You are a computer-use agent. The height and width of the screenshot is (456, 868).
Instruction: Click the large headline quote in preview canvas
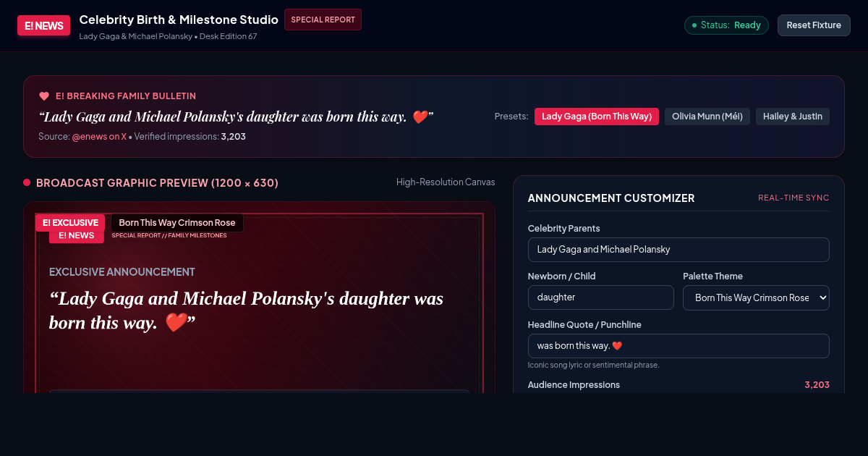tap(246, 311)
